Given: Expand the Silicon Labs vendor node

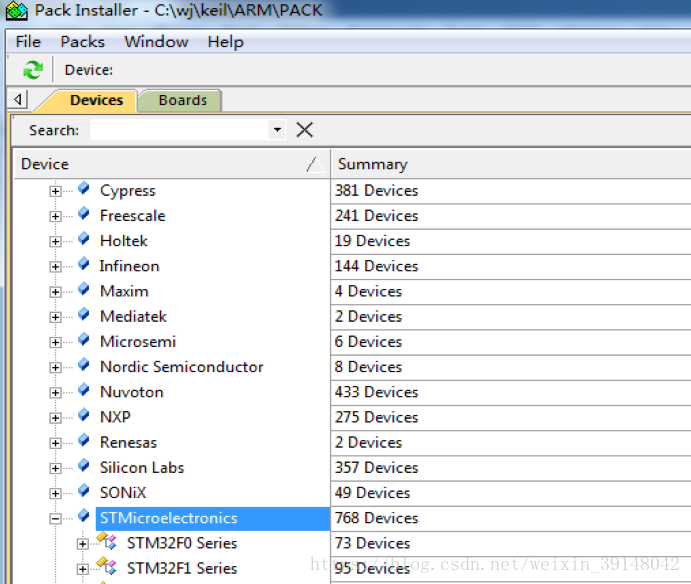Looking at the screenshot, I should [x=55, y=468].
